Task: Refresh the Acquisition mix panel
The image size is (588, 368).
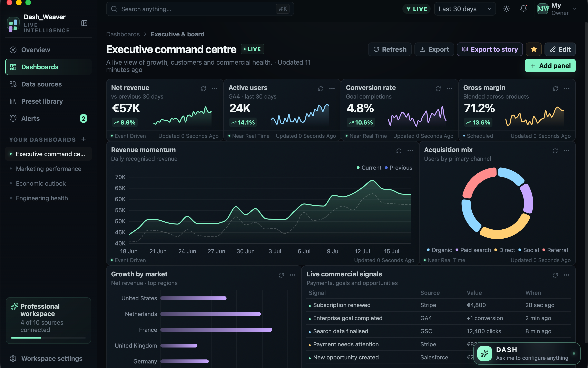Action: (x=555, y=151)
